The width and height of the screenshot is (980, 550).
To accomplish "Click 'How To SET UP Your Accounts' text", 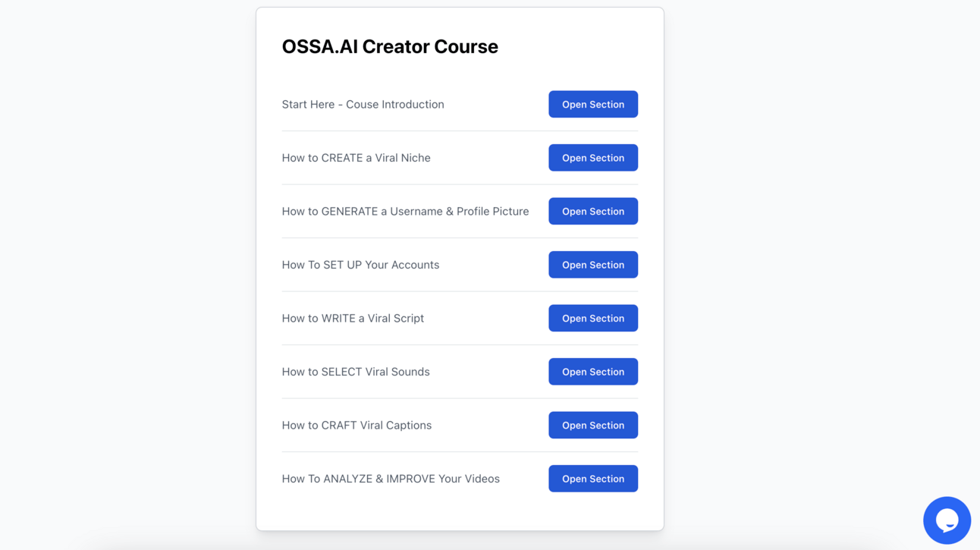I will click(x=361, y=265).
